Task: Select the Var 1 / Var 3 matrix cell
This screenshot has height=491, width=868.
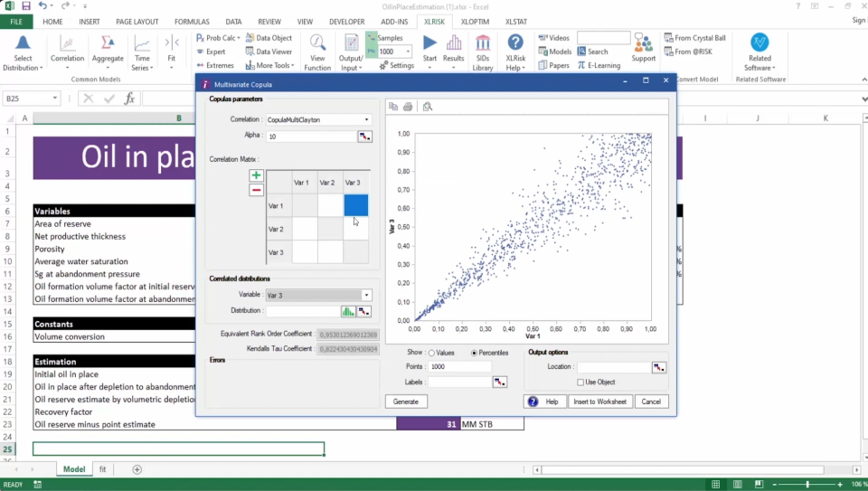Action: click(356, 205)
